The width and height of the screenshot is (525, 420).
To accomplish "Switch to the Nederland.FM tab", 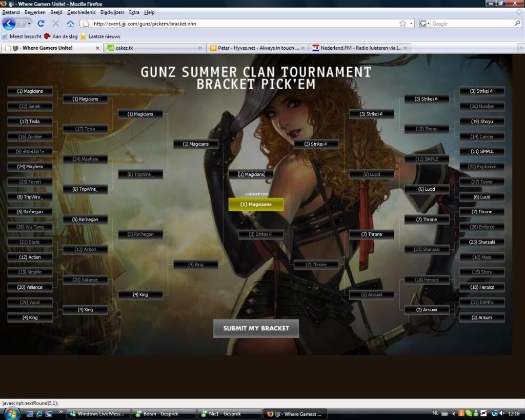I will pos(359,48).
